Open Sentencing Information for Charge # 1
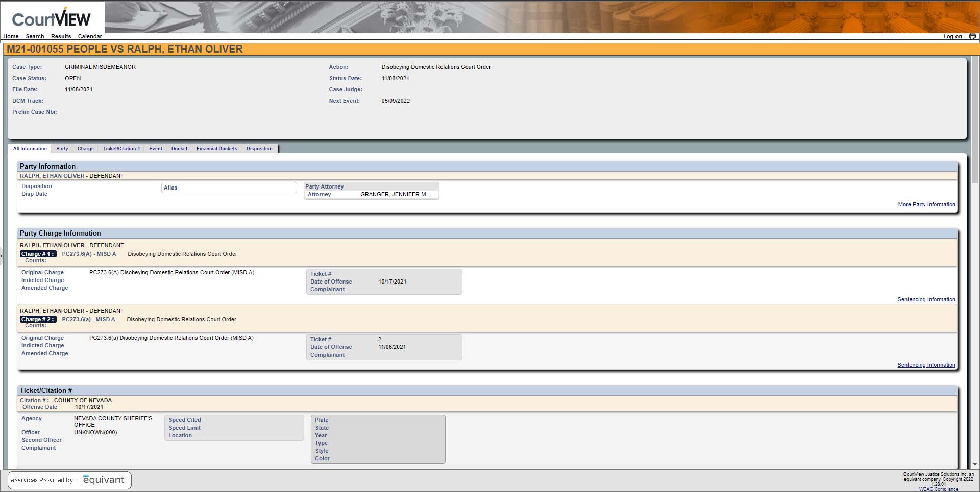This screenshot has height=492, width=980. [x=926, y=299]
